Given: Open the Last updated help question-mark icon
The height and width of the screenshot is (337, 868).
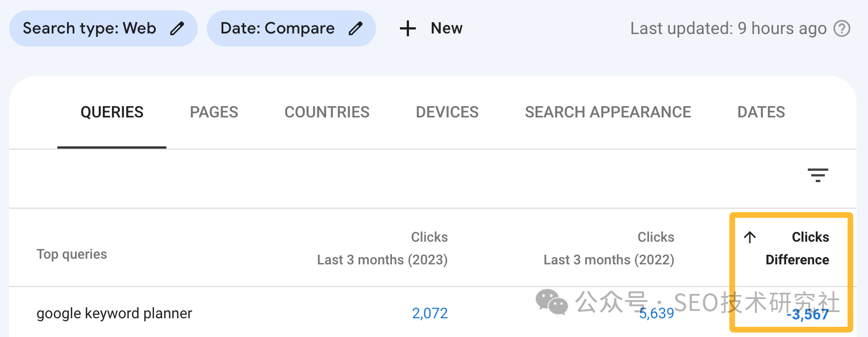Looking at the screenshot, I should (x=842, y=28).
